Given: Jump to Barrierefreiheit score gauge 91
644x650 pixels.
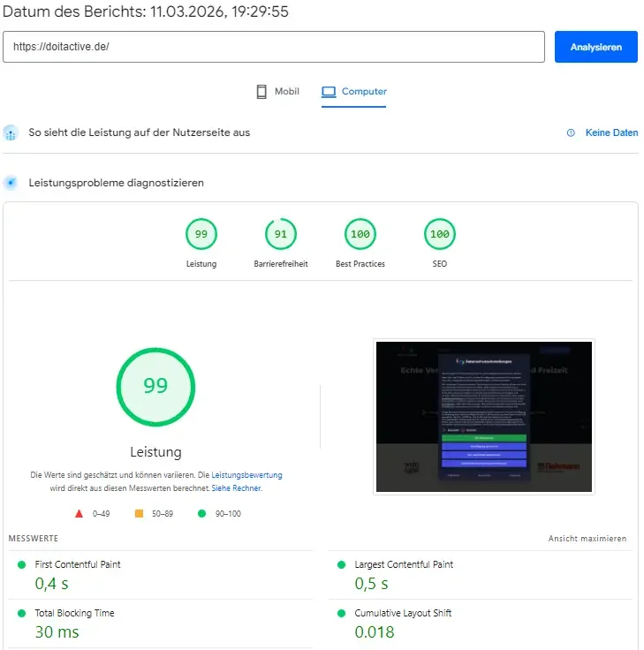Looking at the screenshot, I should [281, 234].
